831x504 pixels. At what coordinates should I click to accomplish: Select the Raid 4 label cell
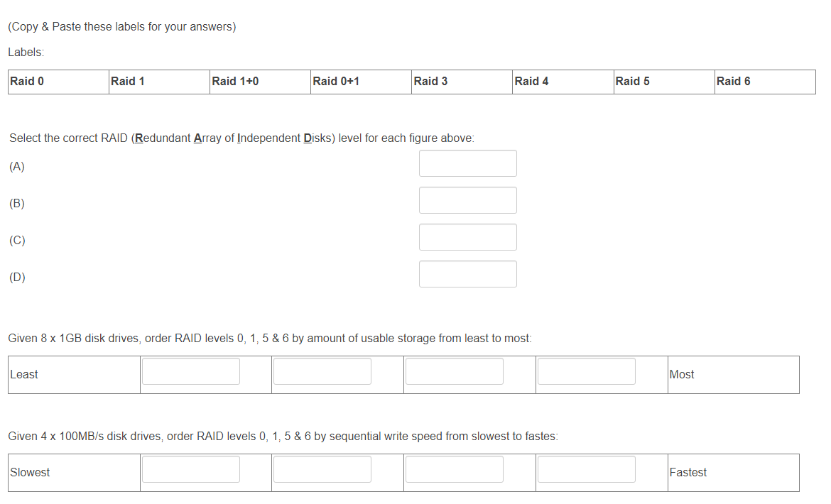pyautogui.click(x=561, y=82)
